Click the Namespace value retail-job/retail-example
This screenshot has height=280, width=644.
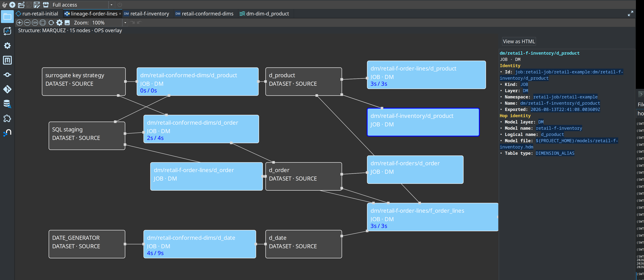pos(565,97)
